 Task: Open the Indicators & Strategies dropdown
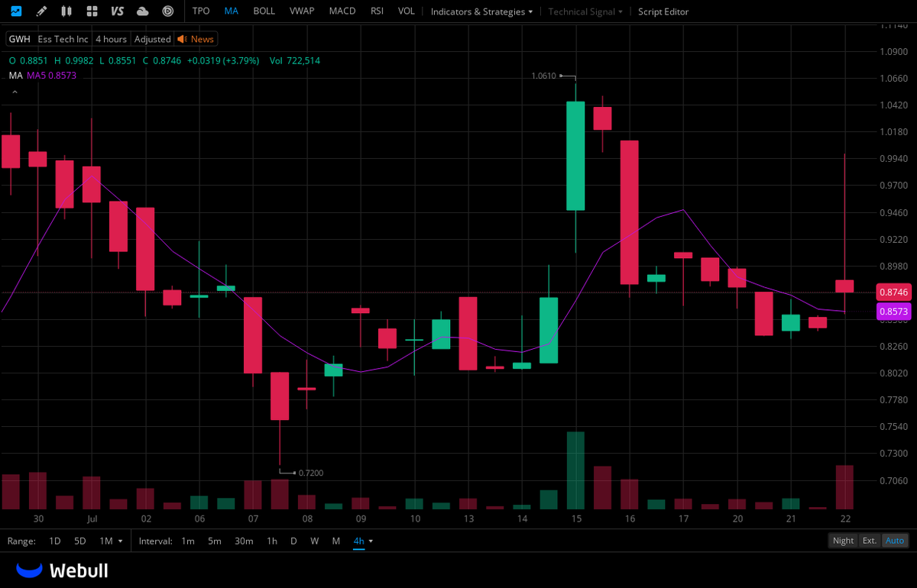pos(482,11)
